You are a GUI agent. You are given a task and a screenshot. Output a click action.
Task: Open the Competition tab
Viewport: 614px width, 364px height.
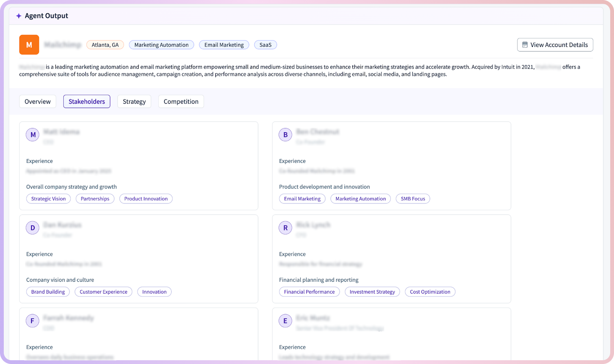tap(181, 102)
